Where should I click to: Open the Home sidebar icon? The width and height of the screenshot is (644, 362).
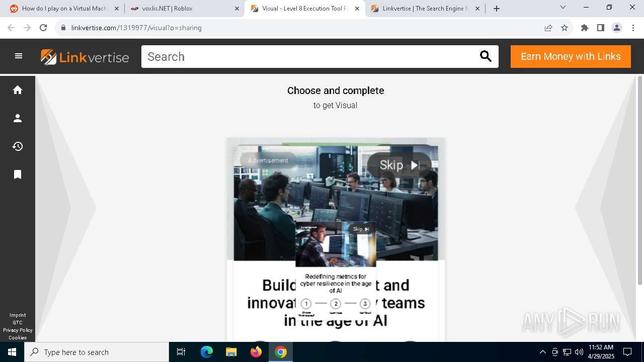[18, 90]
